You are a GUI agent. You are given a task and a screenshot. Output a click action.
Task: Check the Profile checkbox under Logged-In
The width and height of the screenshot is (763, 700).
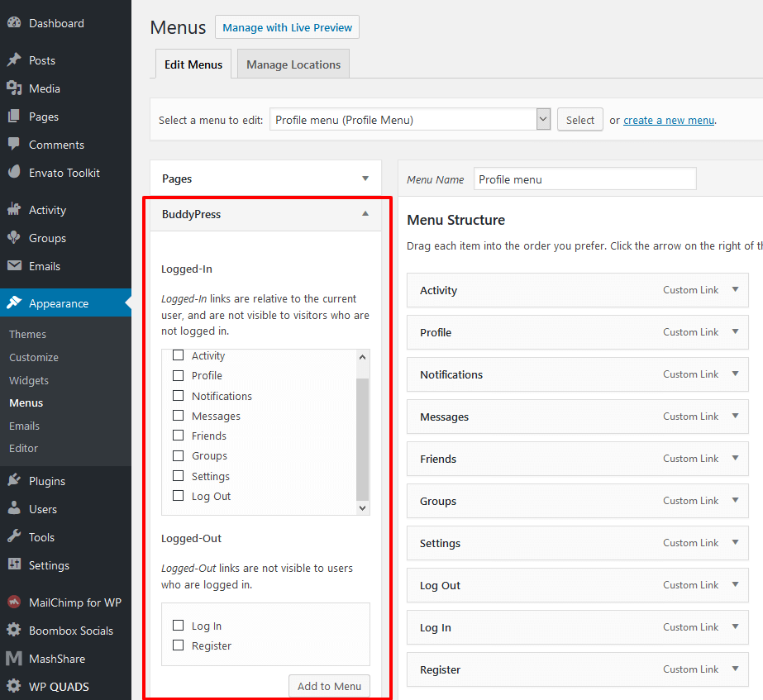tap(178, 375)
